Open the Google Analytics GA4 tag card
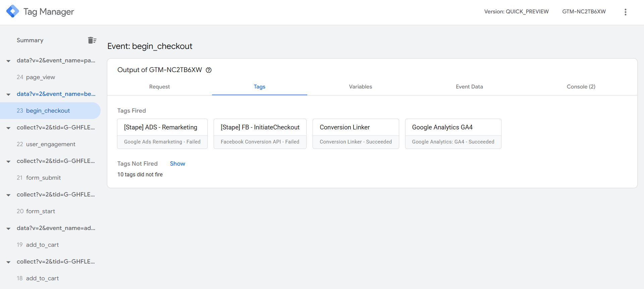Image resolution: width=644 pixels, height=289 pixels. tap(453, 134)
